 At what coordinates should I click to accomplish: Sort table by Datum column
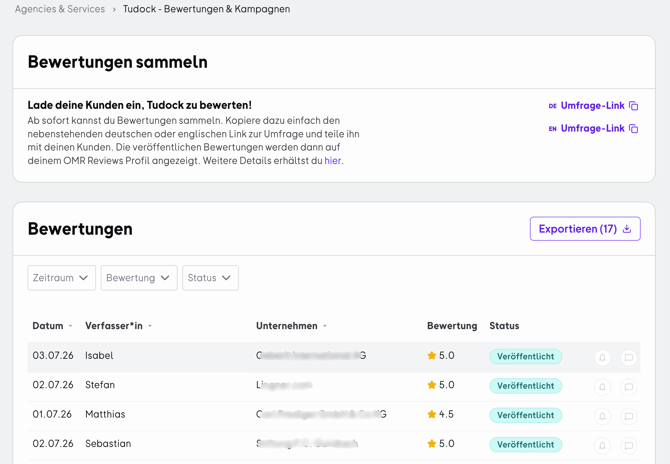[52, 326]
